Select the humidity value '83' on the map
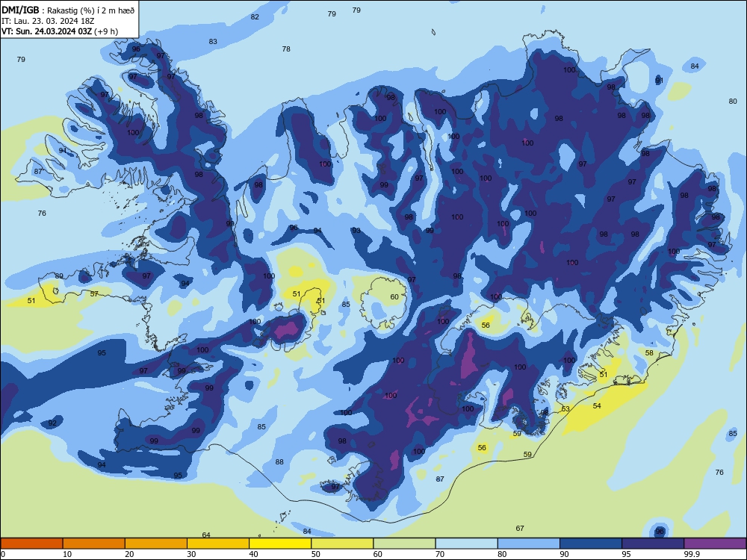The height and width of the screenshot is (560, 747). pyautogui.click(x=213, y=42)
